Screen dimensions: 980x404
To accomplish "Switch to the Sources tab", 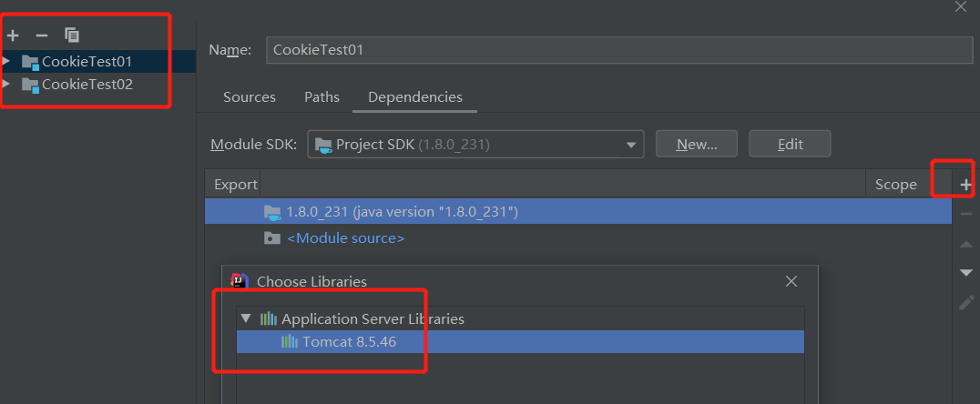I will (250, 97).
